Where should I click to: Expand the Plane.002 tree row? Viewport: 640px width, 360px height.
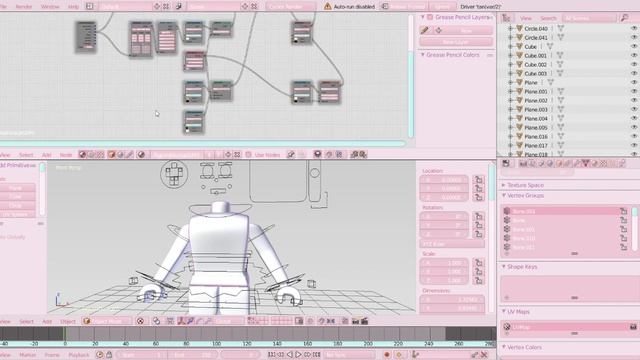point(510,100)
